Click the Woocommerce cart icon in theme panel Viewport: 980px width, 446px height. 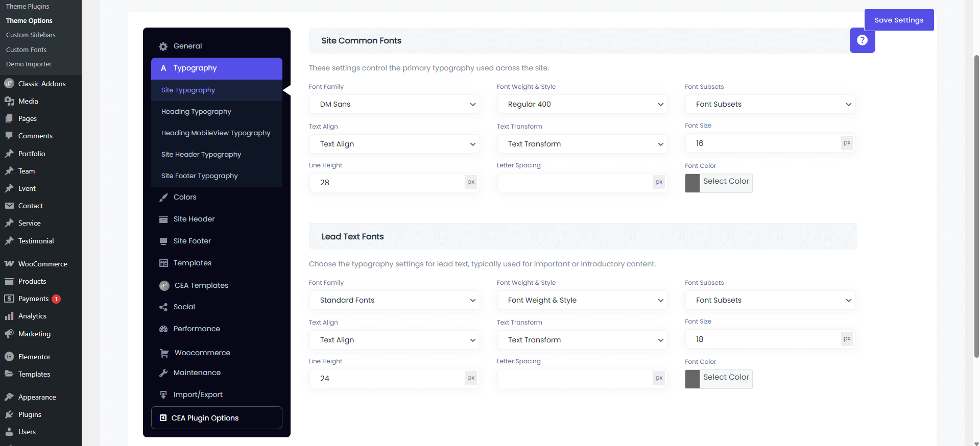click(164, 353)
